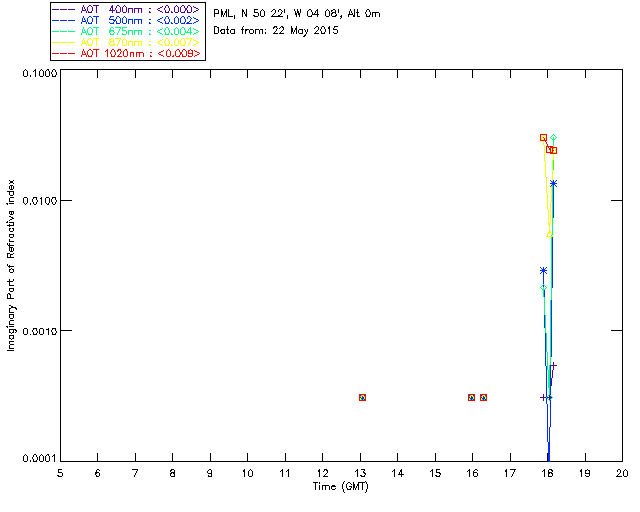Screen dimensions: 640x512
Task: Click the x-axis tick label 13
Action: tap(360, 473)
